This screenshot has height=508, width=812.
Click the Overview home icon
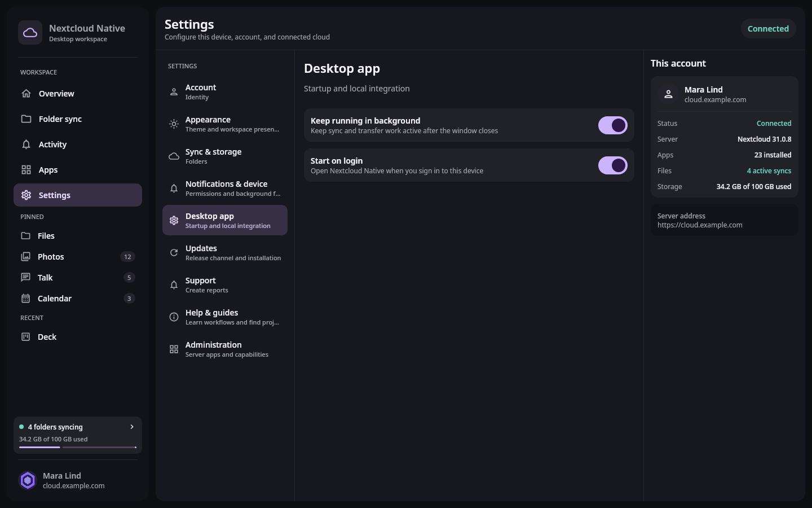pyautogui.click(x=26, y=94)
